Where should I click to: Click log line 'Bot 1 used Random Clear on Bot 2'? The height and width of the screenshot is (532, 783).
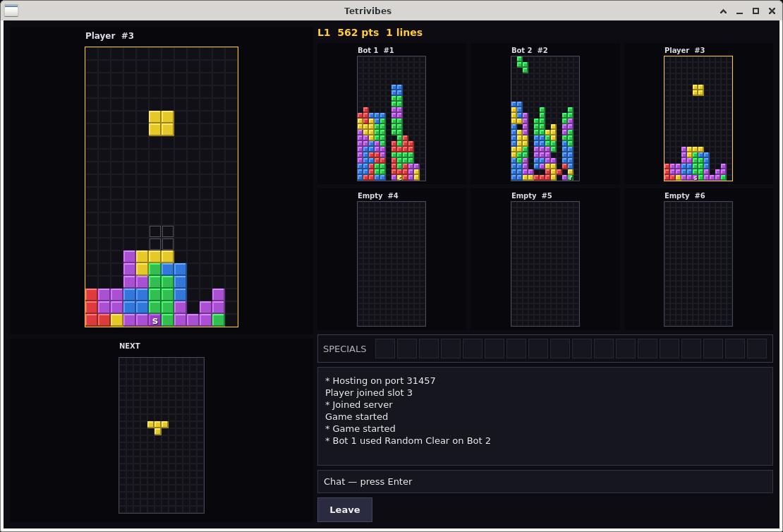coord(408,440)
